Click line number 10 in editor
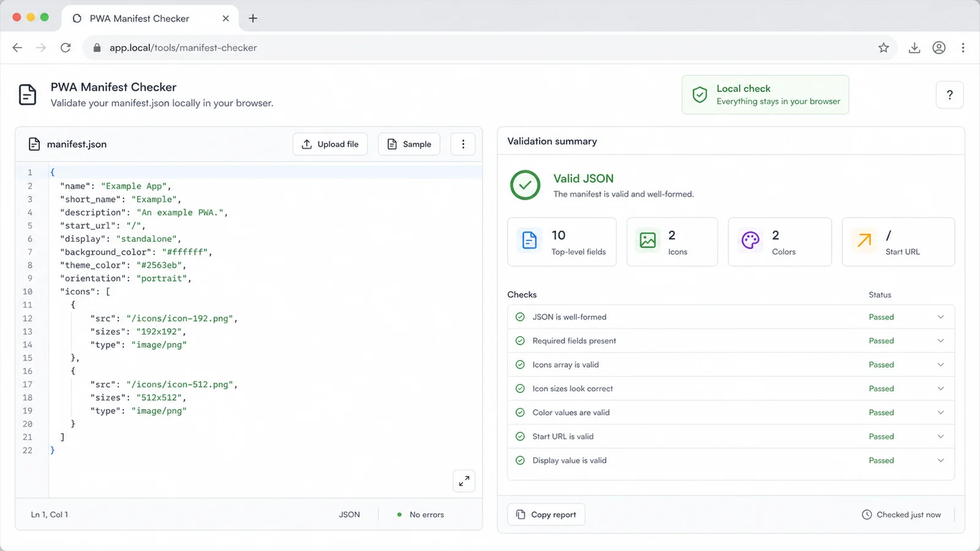This screenshot has width=980, height=551. click(28, 292)
